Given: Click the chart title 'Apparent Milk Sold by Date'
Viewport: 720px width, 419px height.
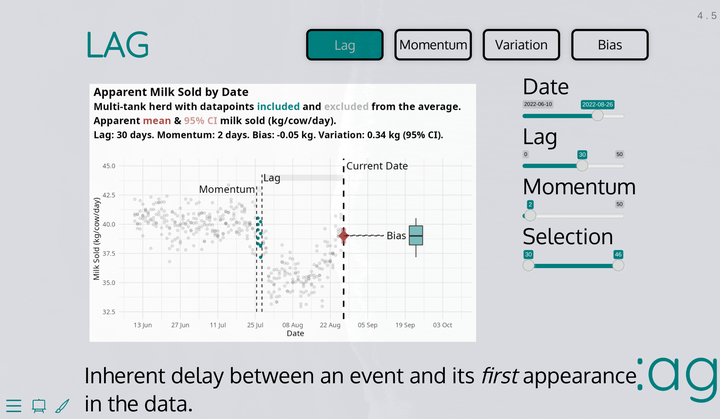Looking at the screenshot, I should click(x=170, y=92).
